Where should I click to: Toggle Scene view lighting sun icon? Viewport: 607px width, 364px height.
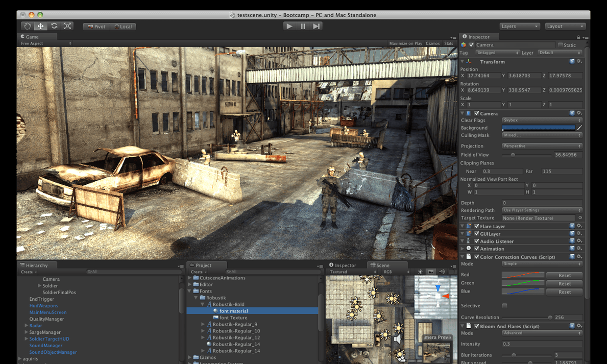click(420, 272)
